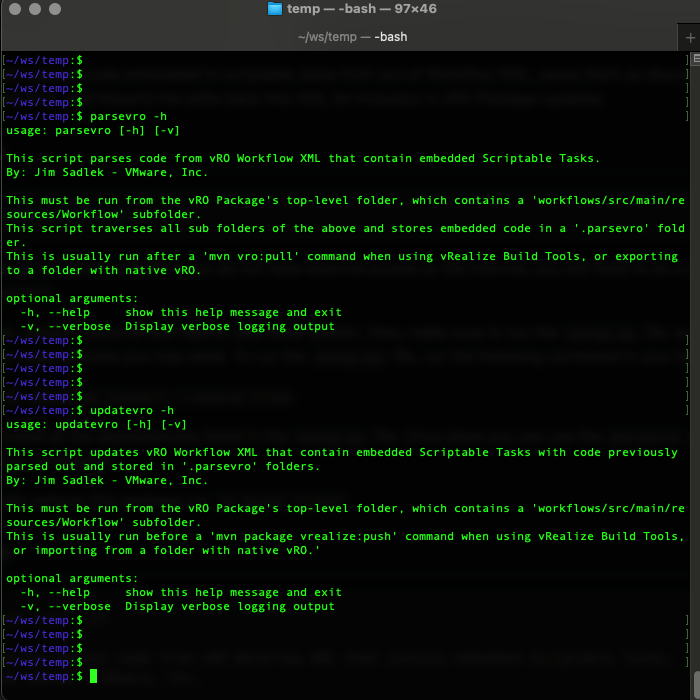Click the green cursor block at the last prompt
The image size is (700, 700).
point(93,677)
